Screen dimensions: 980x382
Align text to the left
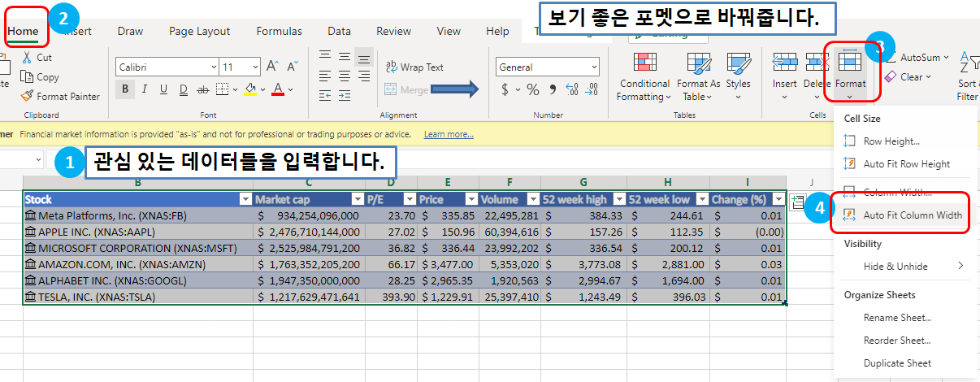point(325,75)
